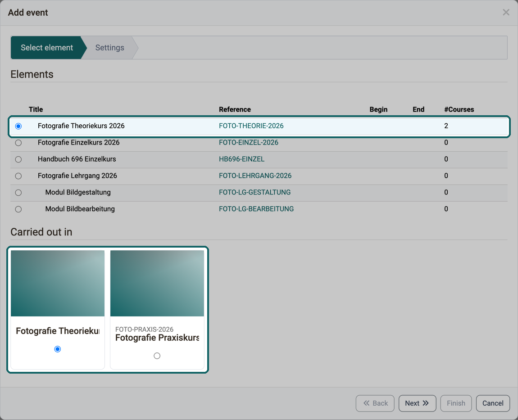This screenshot has width=518, height=420.
Task: Open the FOTO-THEORIE-2026 reference link
Action: pyautogui.click(x=251, y=126)
